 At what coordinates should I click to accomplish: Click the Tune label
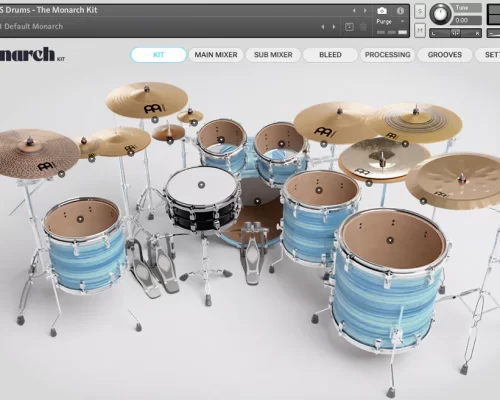coord(462,8)
